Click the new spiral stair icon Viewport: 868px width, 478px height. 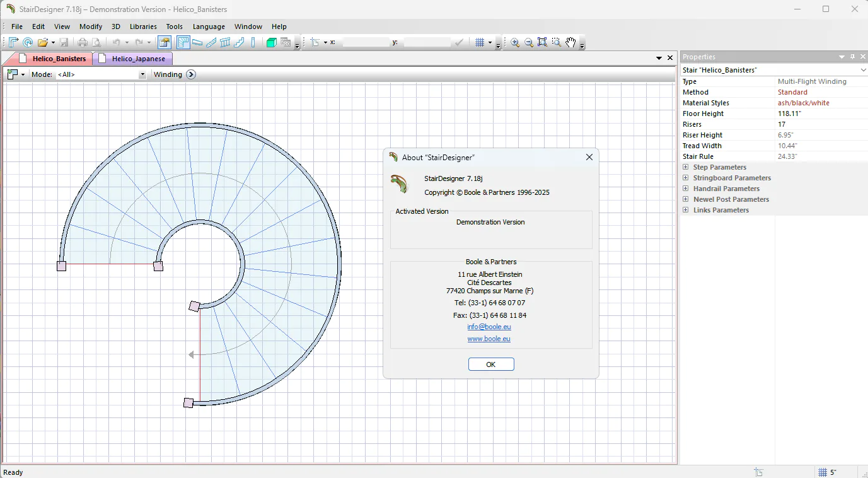click(28, 42)
